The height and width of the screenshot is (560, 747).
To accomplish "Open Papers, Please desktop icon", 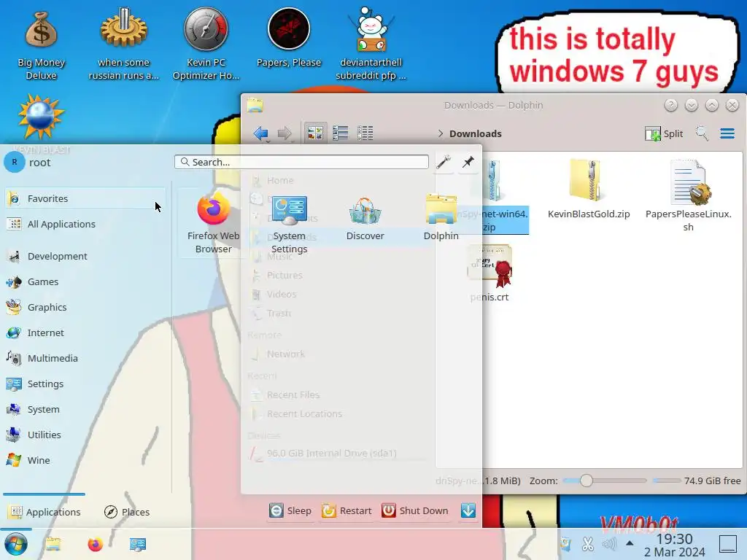I will (x=289, y=39).
